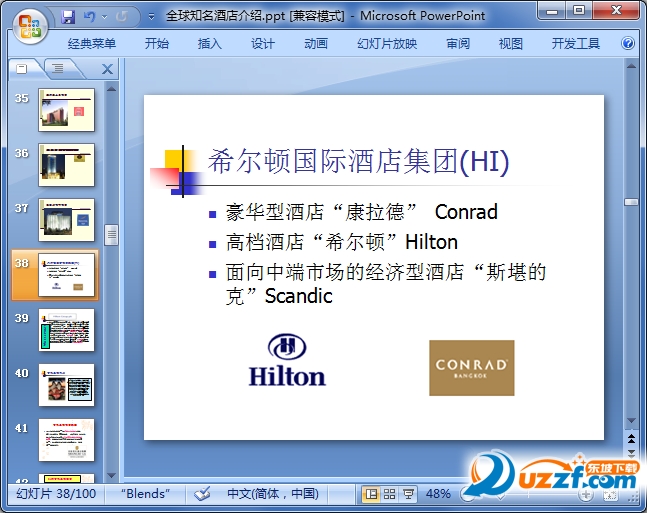Image resolution: width=647 pixels, height=513 pixels.
Task: Select slide 40 thumbnail
Action: pyautogui.click(x=66, y=385)
